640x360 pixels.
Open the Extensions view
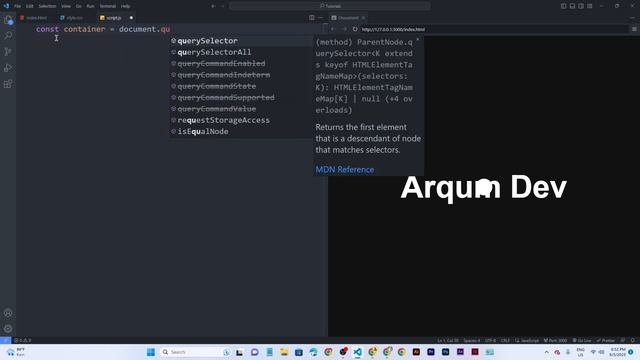coord(8,84)
